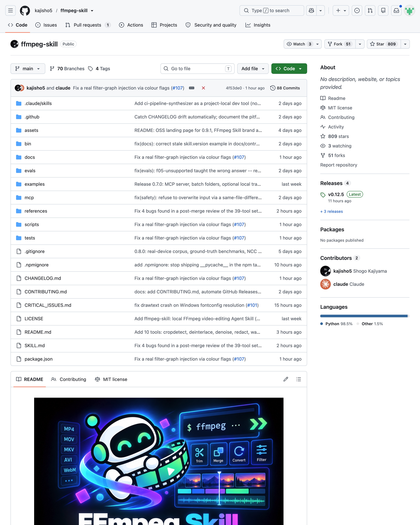Open the Copilot dropdown arrow in header
Screen dimensions: 420x525
coord(321,10)
